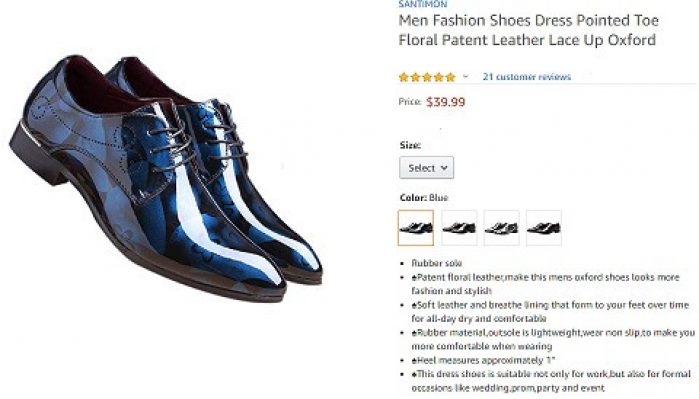Image resolution: width=699 pixels, height=399 pixels.
Task: Click the dress shoes suitable for work bullet
Action: click(551, 381)
